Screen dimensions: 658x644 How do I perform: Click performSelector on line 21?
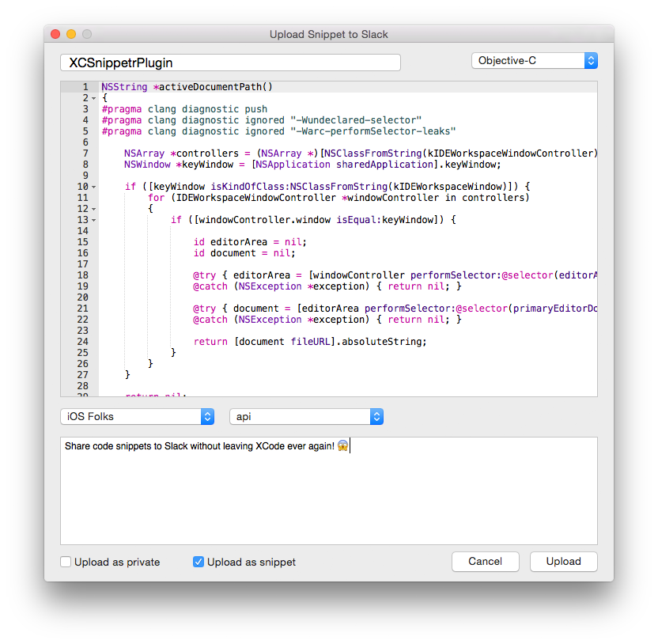coord(407,309)
